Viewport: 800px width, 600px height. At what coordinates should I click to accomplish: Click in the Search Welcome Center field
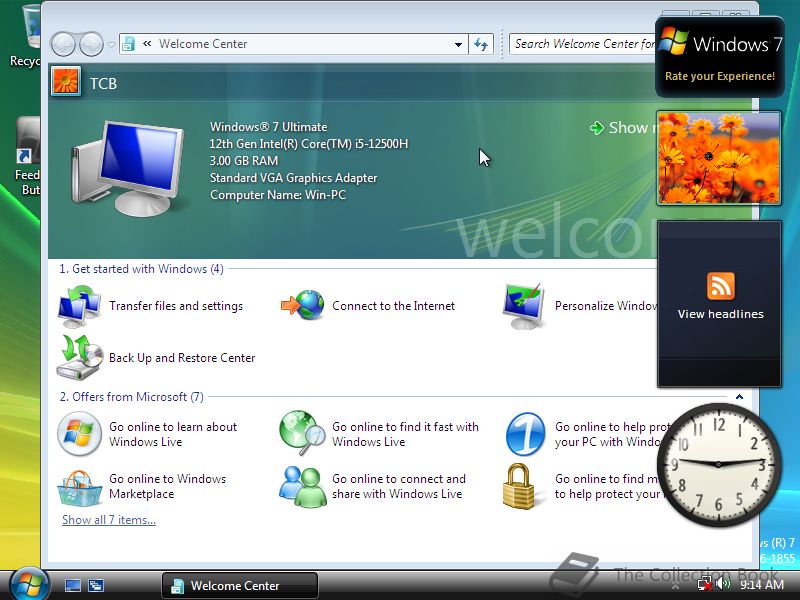(x=583, y=44)
